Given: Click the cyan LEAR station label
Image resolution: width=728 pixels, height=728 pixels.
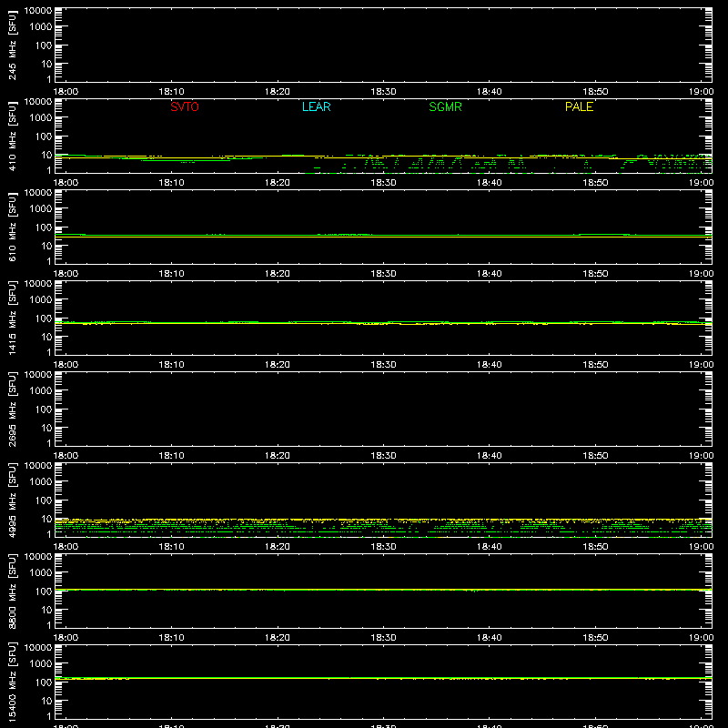Looking at the screenshot, I should (x=316, y=106).
